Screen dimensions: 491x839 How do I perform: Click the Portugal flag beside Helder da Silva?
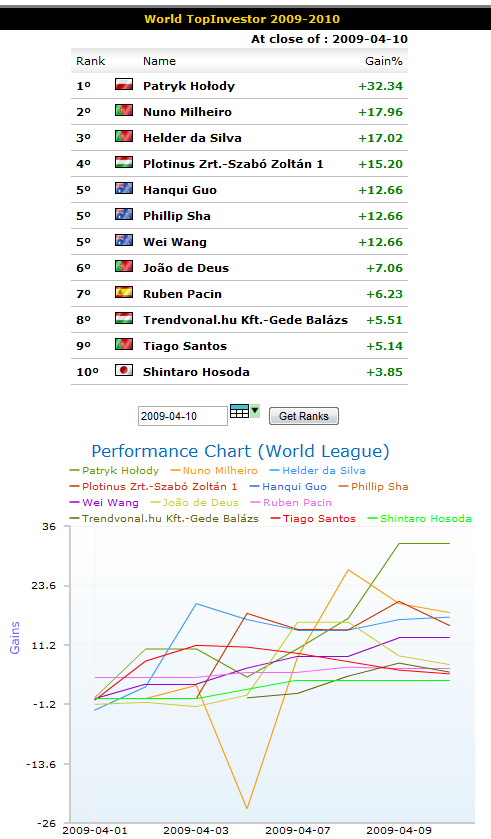[124, 136]
